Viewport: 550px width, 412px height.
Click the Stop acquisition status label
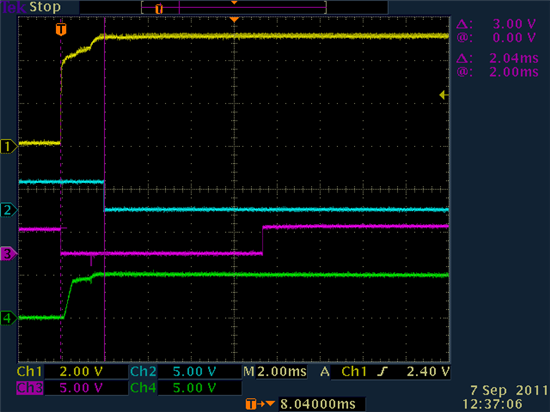pos(45,7)
